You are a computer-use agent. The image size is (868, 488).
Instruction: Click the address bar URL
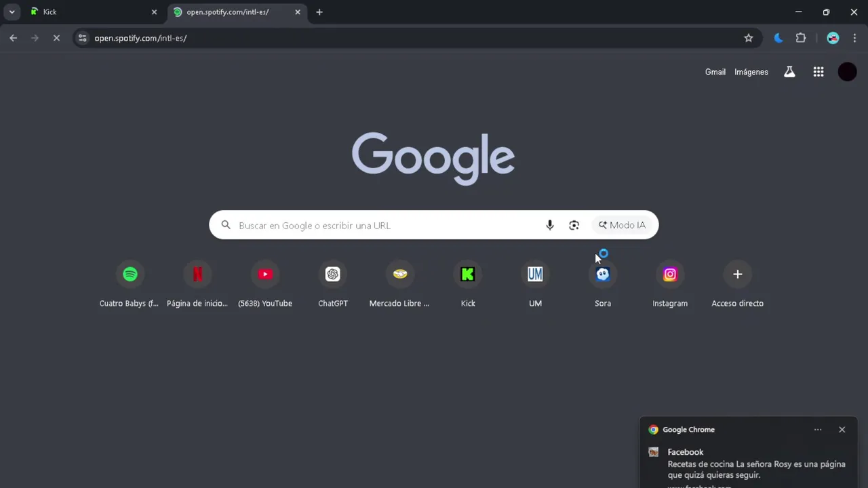(140, 38)
